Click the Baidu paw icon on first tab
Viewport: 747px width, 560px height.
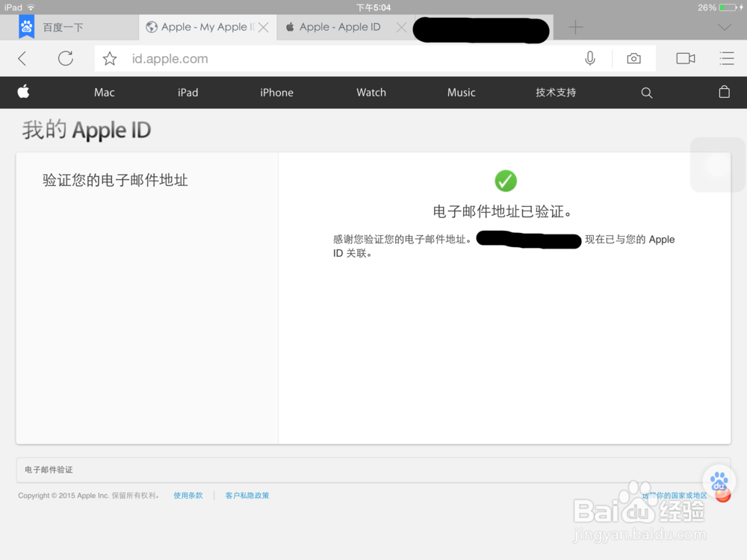[x=27, y=27]
